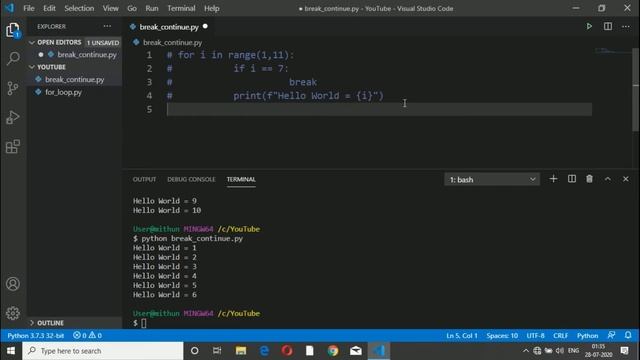This screenshot has height=360, width=640.
Task: Maximize the terminal panel size
Action: [608, 179]
